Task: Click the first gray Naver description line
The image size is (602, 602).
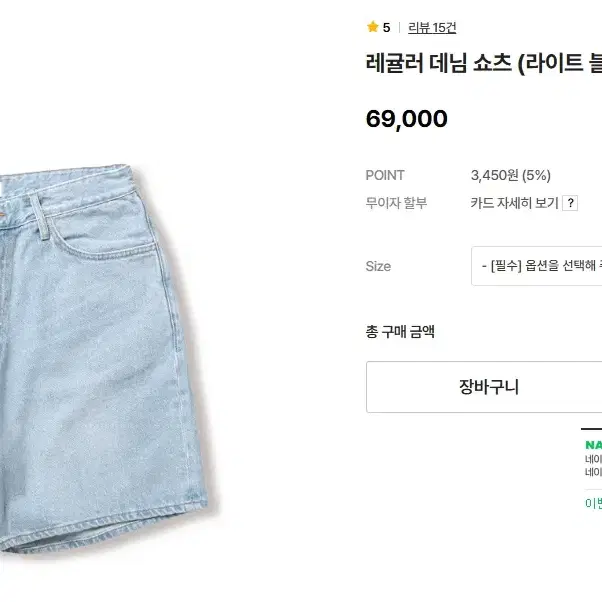Action: [594, 459]
